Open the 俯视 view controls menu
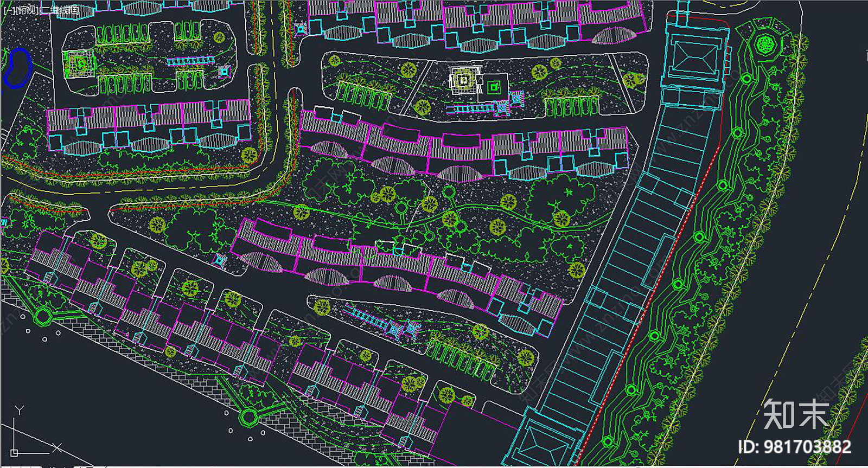868x468 pixels. point(26,10)
